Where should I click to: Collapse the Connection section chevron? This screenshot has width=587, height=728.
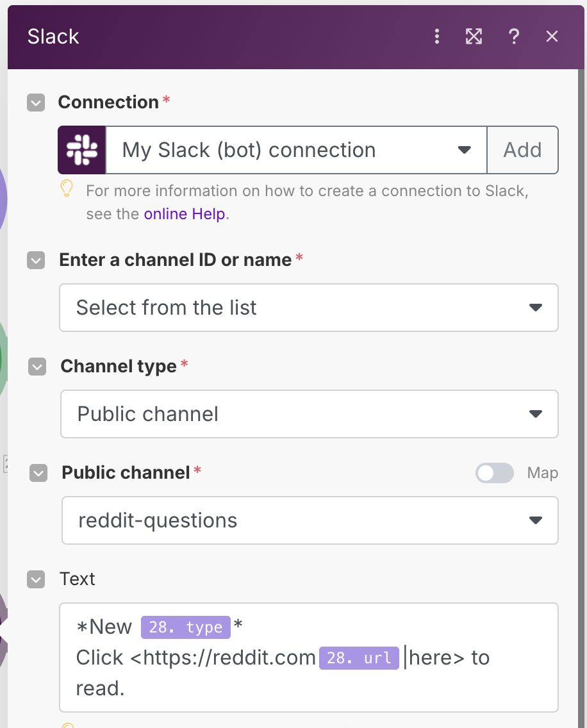(x=36, y=103)
